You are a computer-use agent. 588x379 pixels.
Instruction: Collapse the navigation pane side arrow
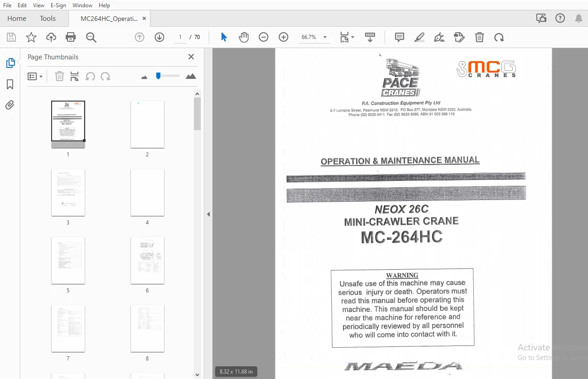tap(208, 214)
